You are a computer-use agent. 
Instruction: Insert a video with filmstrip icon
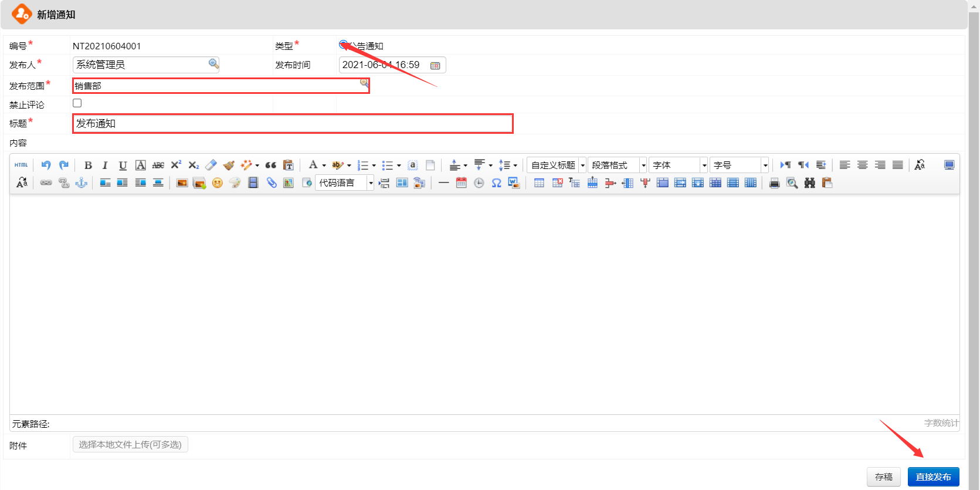(253, 183)
